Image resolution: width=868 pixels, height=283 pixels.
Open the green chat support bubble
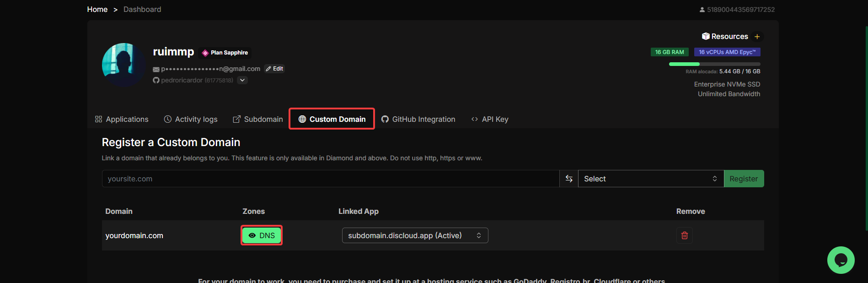(x=841, y=260)
